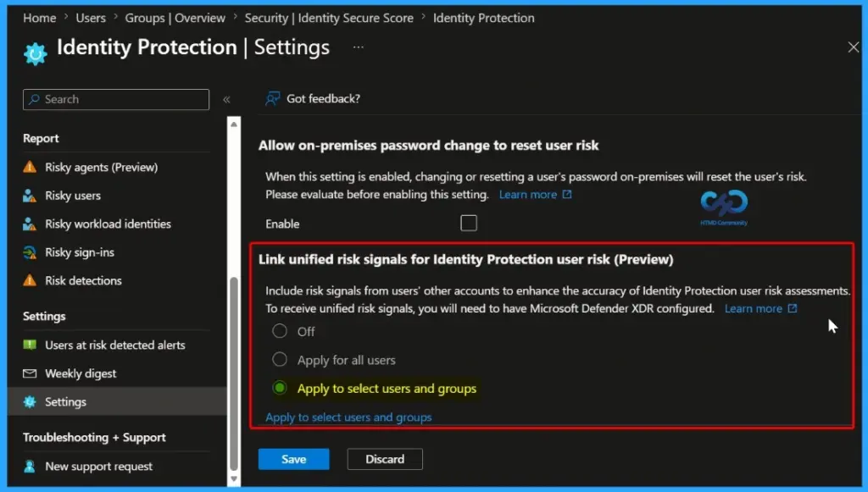Collapse the sidebar with double chevron
Image resolution: width=868 pixels, height=492 pixels.
[x=226, y=100]
